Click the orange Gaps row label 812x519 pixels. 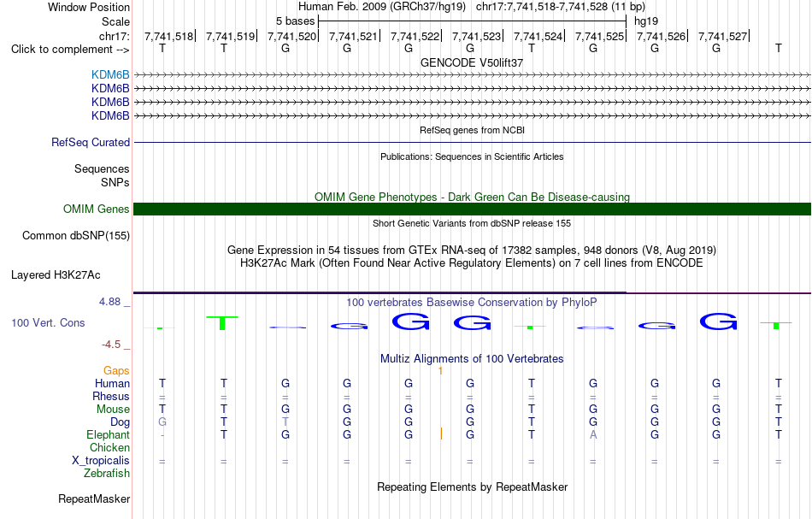(x=116, y=370)
